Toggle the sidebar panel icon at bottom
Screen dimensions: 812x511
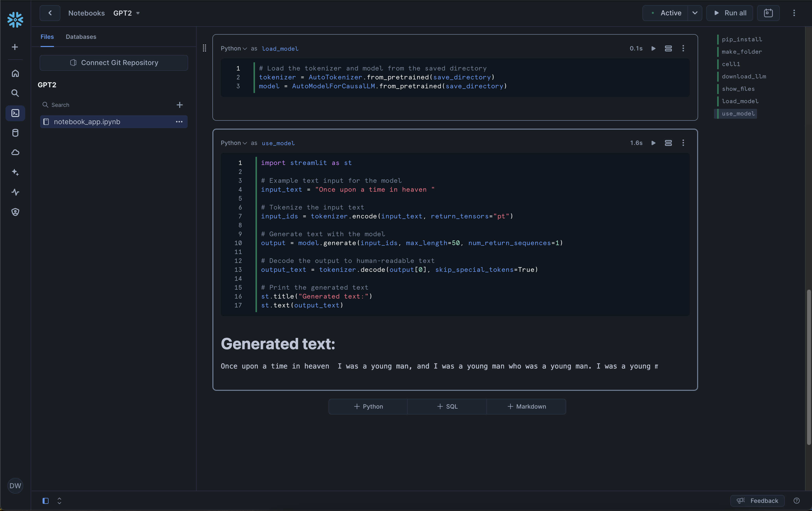[46, 501]
